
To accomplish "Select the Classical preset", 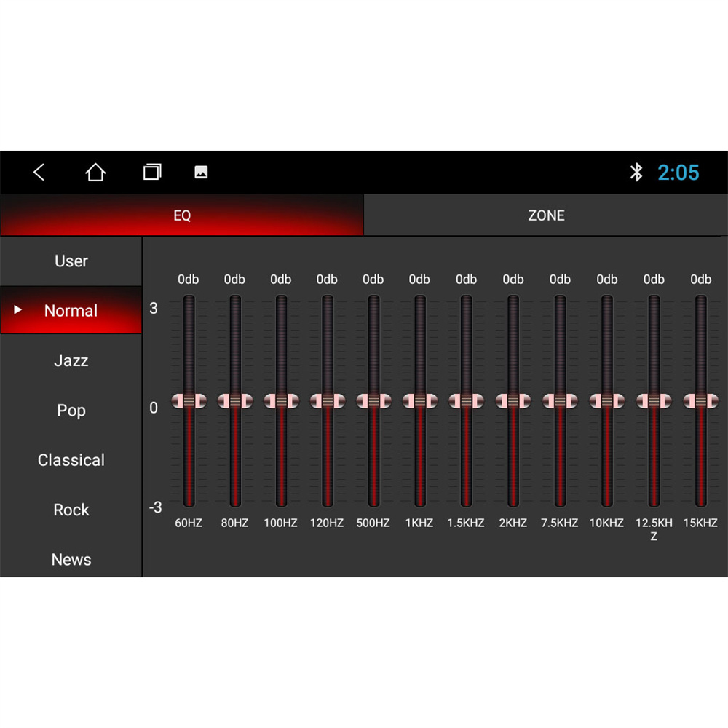I will tap(71, 460).
